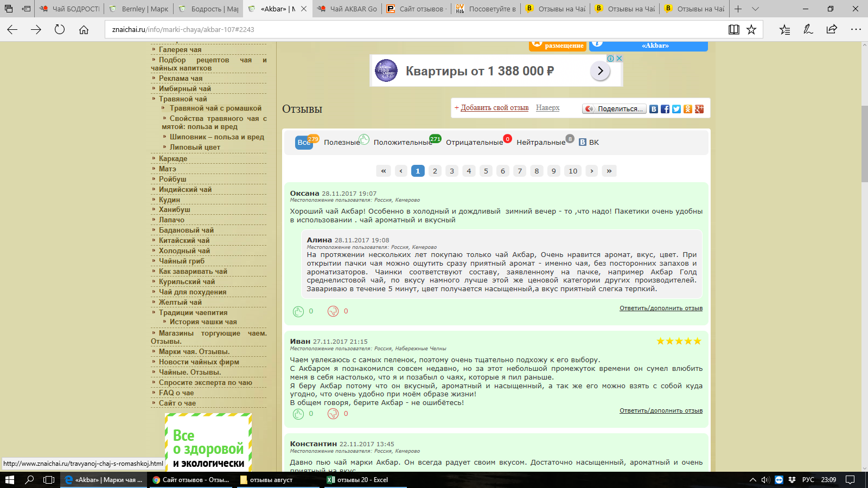Open the web notes pen tool

tap(808, 30)
